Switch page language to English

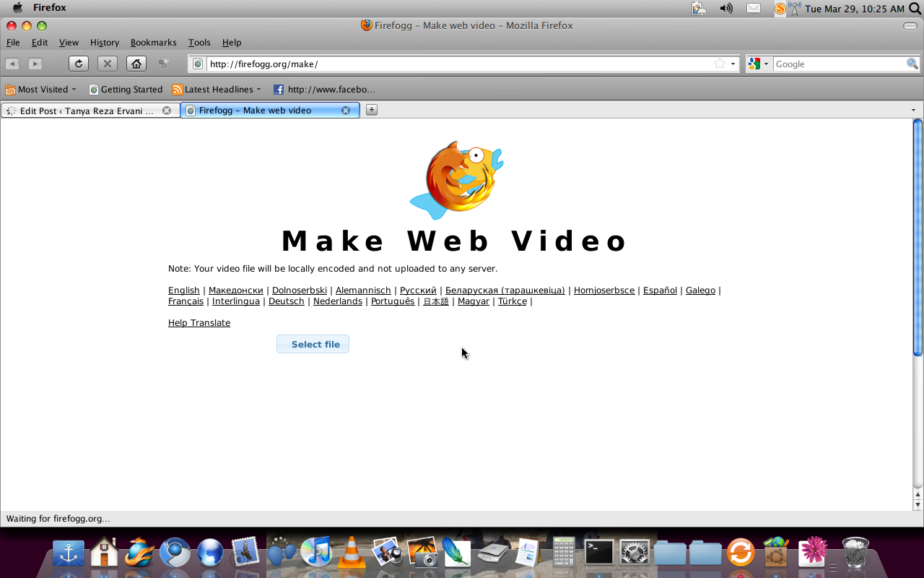[x=184, y=290]
